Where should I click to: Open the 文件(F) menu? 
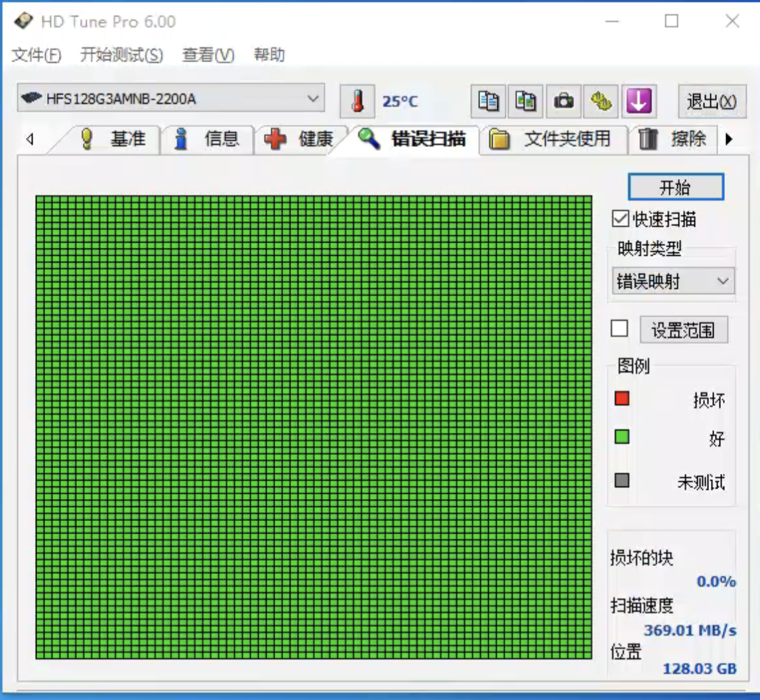coord(36,55)
